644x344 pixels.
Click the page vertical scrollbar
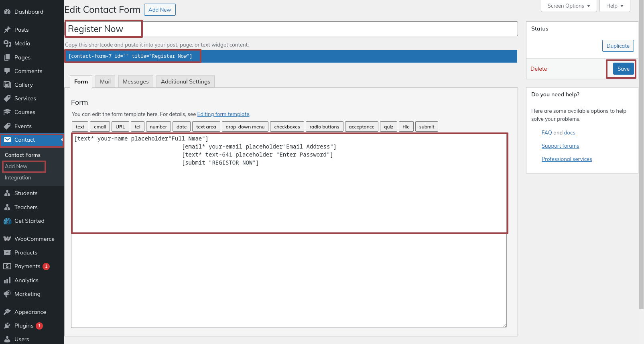point(642,155)
